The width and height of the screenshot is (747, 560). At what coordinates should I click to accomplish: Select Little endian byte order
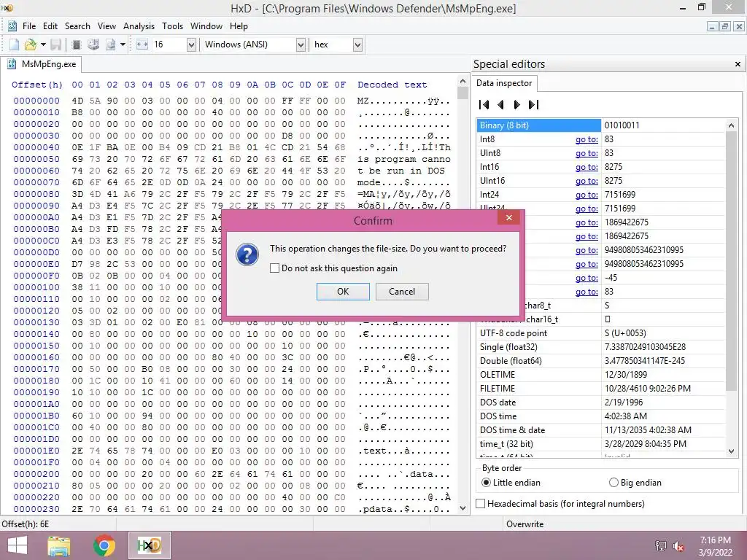[x=485, y=483]
